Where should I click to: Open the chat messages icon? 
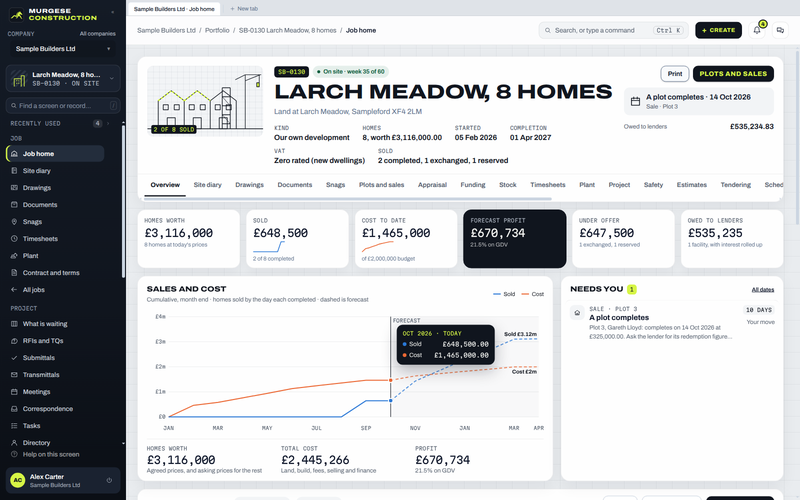pos(780,30)
